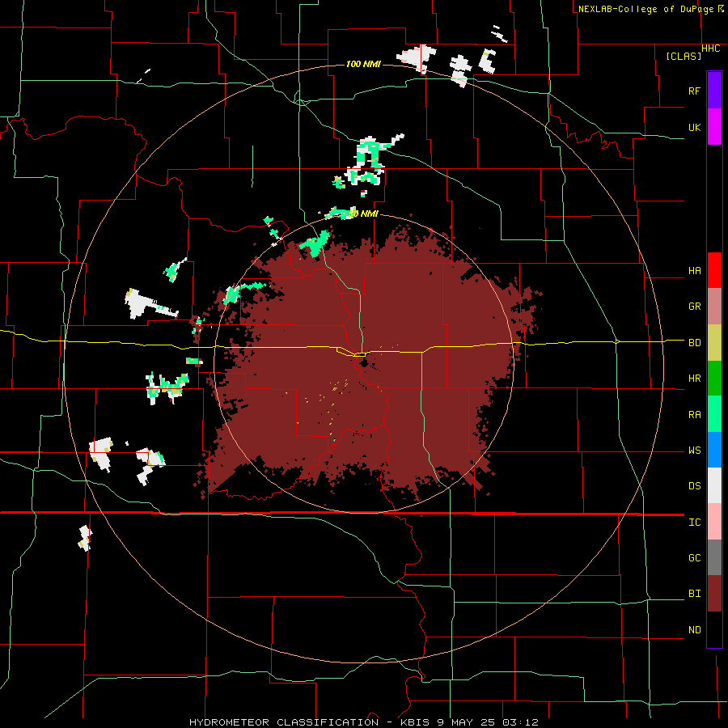The image size is (728, 728).
Task: Click the 'RF' legend label
Action: (x=694, y=91)
